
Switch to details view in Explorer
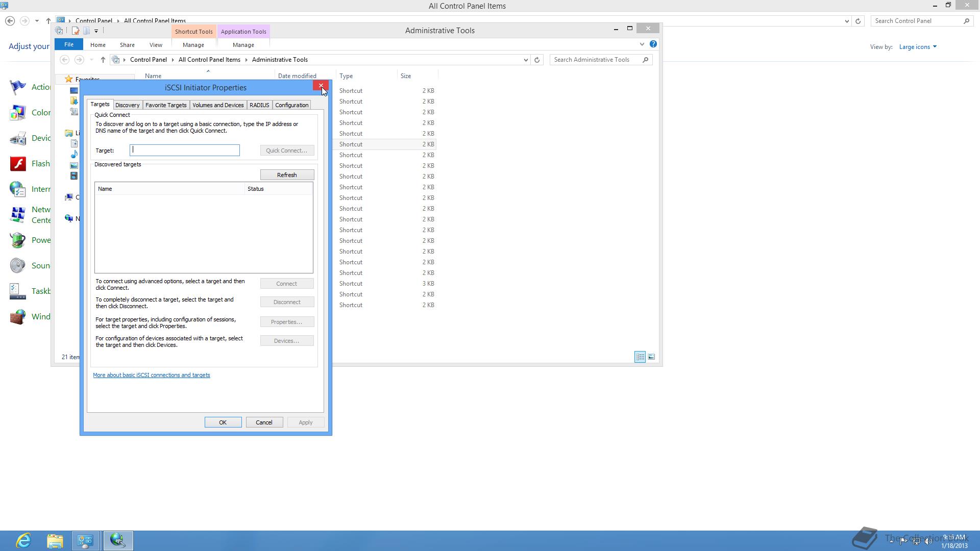click(x=640, y=357)
